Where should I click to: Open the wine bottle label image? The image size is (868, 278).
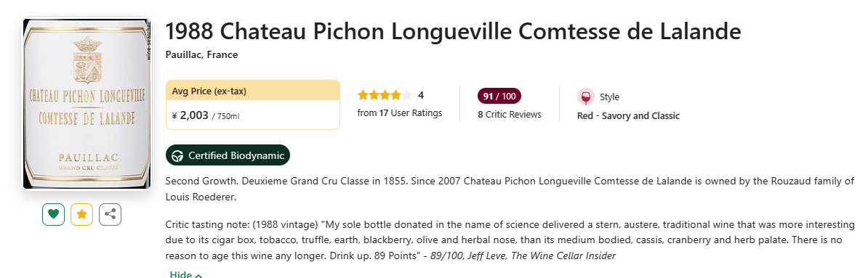coord(87,103)
